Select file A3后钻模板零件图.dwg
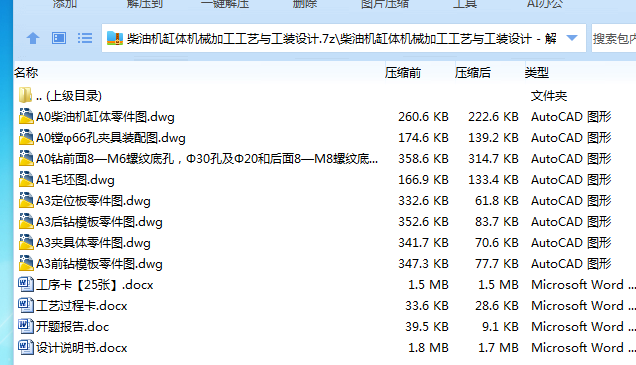This screenshot has height=365, width=636. 99,222
